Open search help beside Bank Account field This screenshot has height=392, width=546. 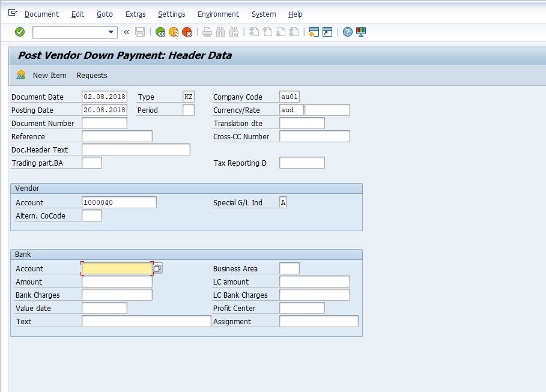[157, 268]
